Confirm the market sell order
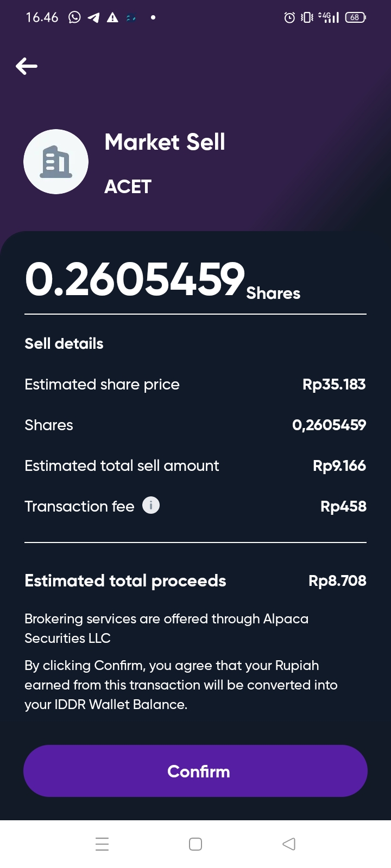Screen dimensions: 391x868 click(195, 771)
